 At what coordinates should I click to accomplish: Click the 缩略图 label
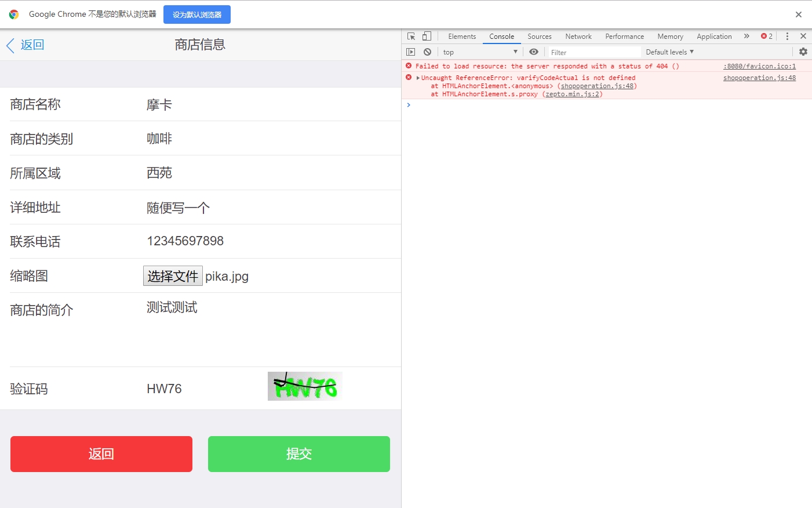[x=29, y=276]
